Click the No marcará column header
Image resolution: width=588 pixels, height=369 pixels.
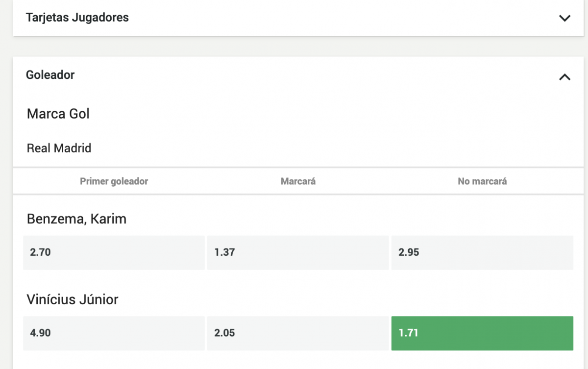tap(482, 181)
